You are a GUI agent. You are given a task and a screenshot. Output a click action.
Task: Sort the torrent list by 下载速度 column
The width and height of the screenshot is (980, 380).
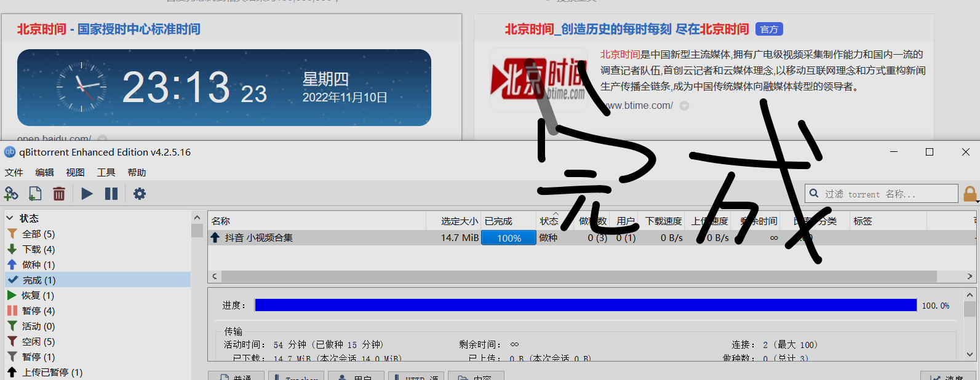pyautogui.click(x=663, y=221)
